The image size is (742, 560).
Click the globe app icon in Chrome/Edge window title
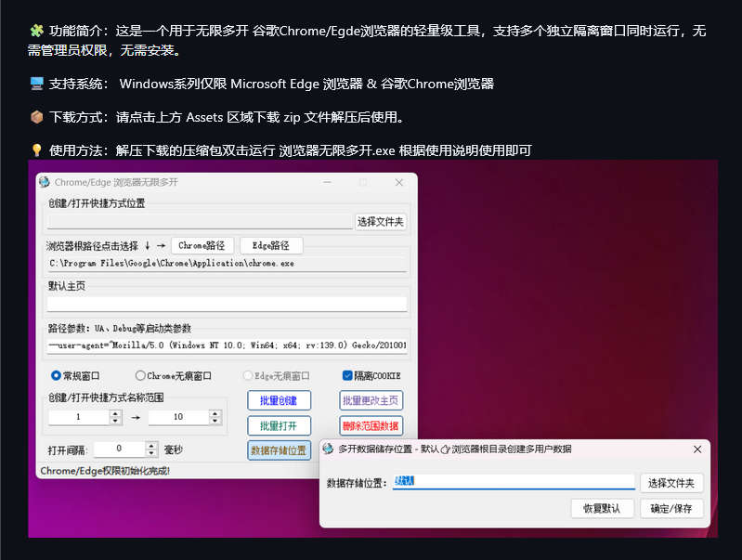coord(45,182)
